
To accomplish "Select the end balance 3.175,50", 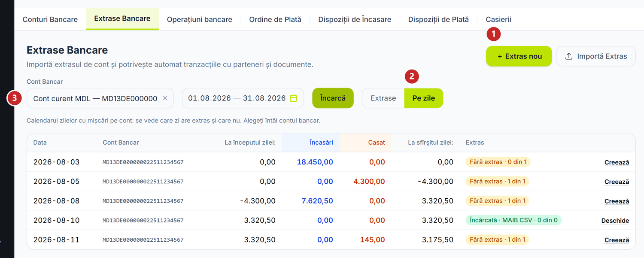I will [437, 239].
